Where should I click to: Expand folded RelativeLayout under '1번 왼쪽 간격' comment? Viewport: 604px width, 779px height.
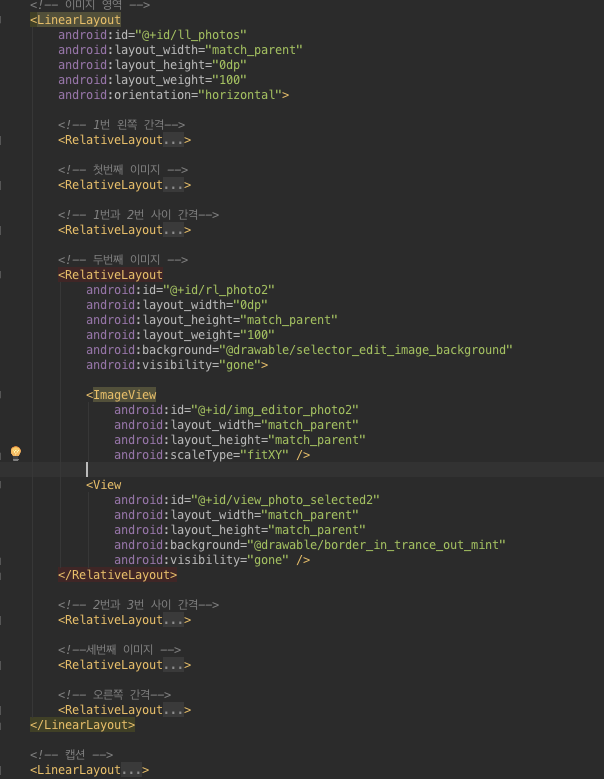[x=173, y=140]
